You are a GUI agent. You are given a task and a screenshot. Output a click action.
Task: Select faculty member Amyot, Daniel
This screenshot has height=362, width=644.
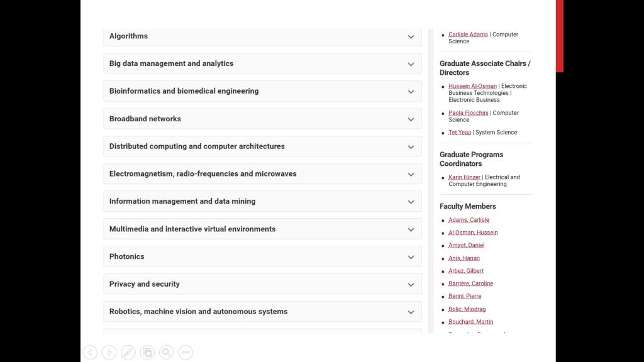(x=466, y=245)
